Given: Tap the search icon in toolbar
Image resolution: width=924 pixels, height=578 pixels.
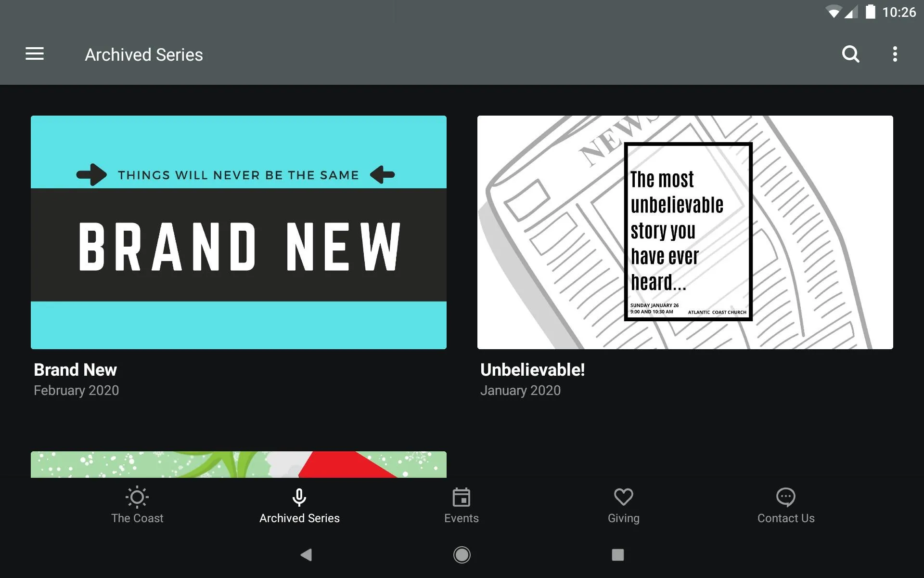Looking at the screenshot, I should [x=850, y=54].
